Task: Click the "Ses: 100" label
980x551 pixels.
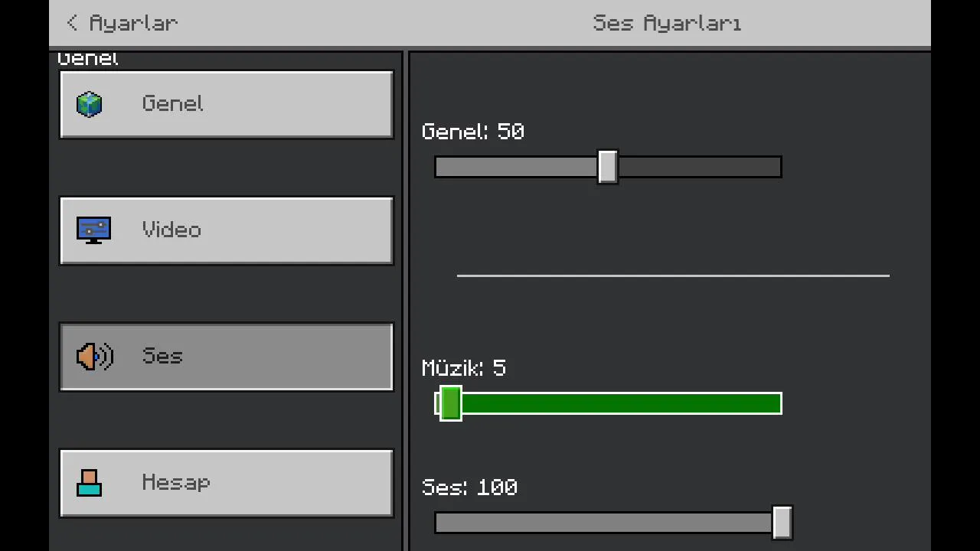Action: click(x=469, y=487)
